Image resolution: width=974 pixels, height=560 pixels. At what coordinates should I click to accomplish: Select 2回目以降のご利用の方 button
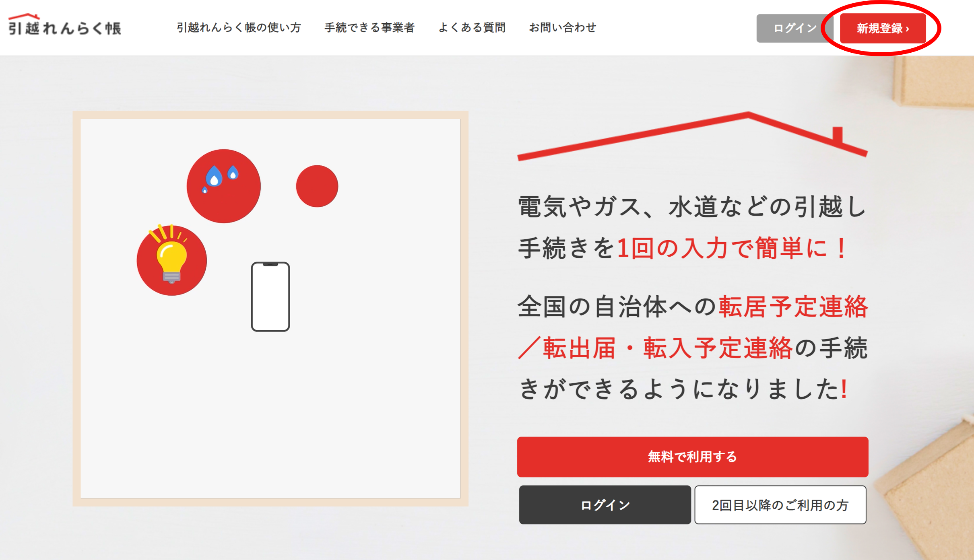pos(780,505)
